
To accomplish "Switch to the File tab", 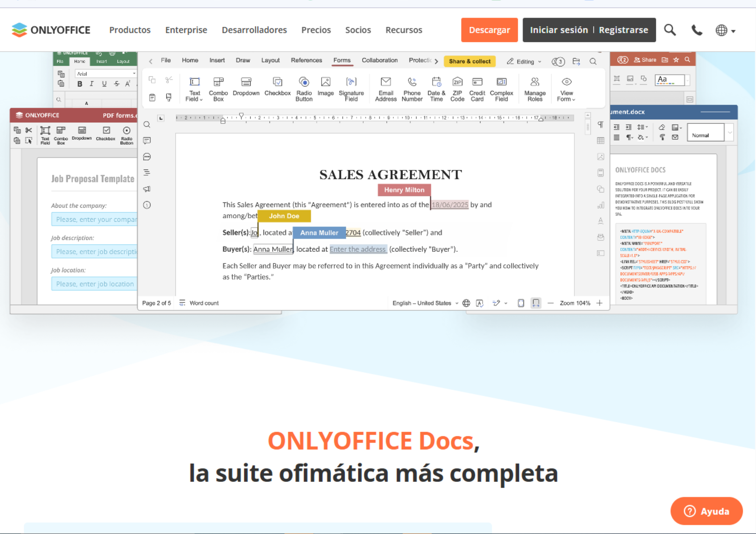I will pos(166,60).
